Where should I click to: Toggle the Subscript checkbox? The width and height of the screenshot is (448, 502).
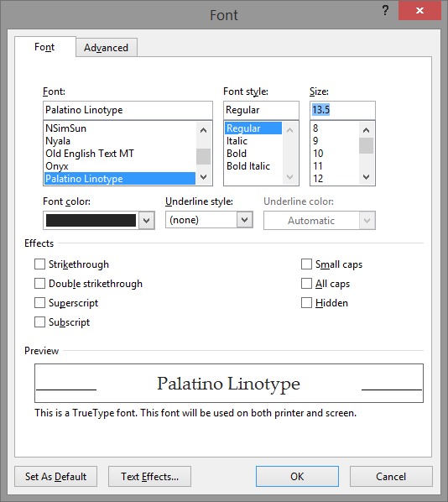tap(39, 322)
